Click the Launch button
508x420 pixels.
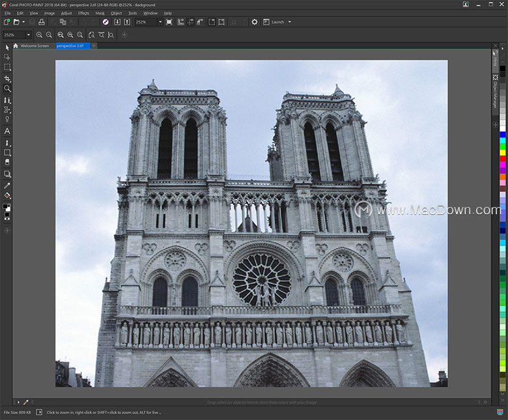[274, 22]
